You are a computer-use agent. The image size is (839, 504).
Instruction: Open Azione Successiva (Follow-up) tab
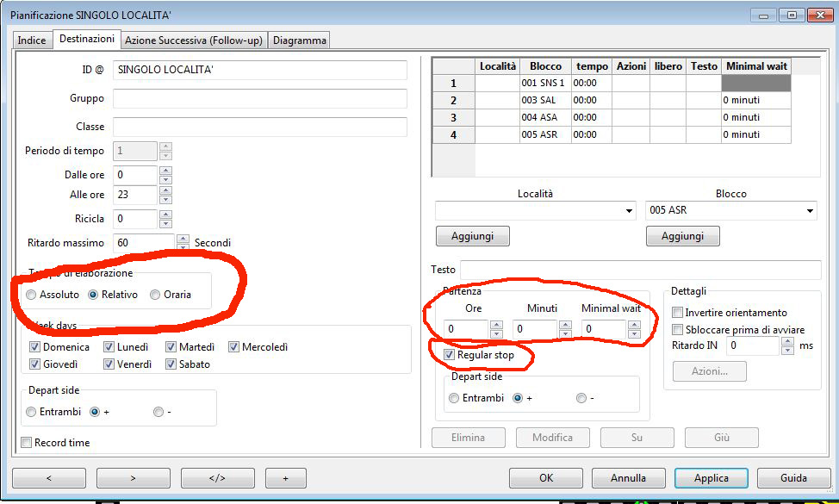tap(193, 40)
